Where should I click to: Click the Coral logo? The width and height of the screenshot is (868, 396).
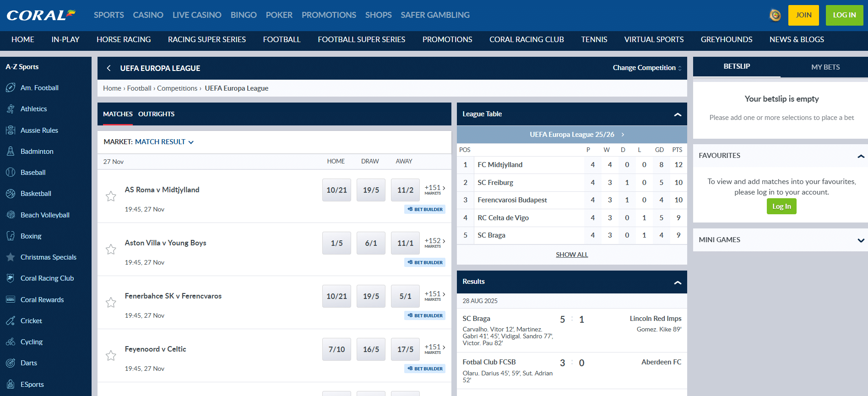(41, 15)
